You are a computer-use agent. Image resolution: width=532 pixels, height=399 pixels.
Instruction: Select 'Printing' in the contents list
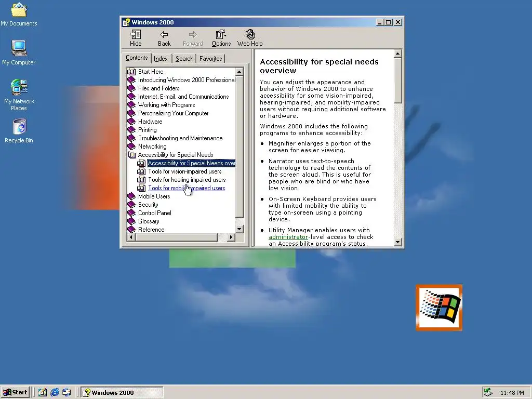tap(147, 130)
